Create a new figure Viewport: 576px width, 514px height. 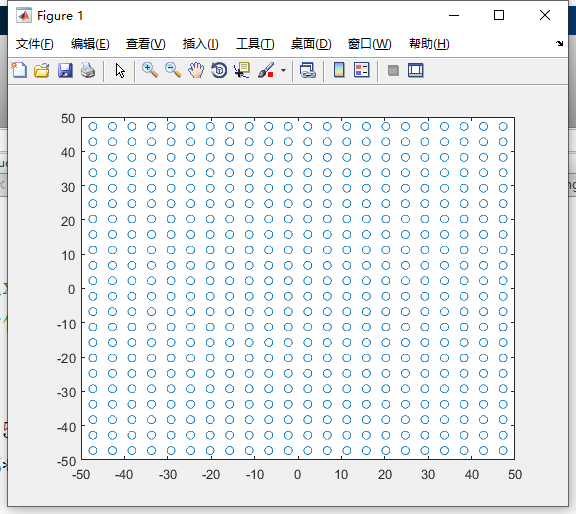click(19, 70)
